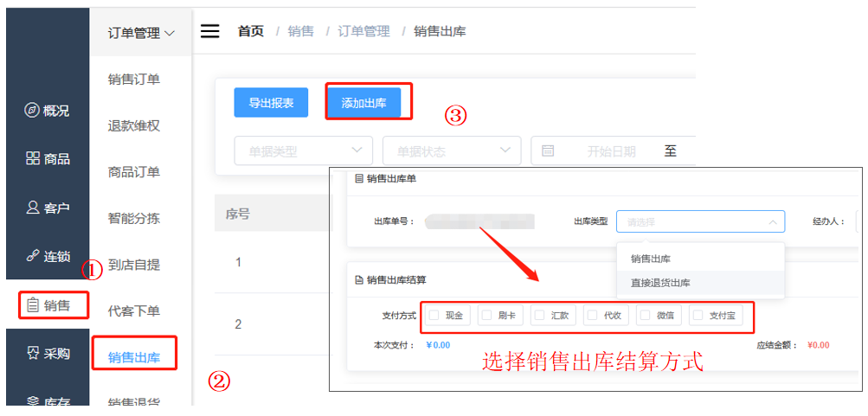Open the 单据状态 dropdown
The image size is (868, 416).
tap(452, 150)
